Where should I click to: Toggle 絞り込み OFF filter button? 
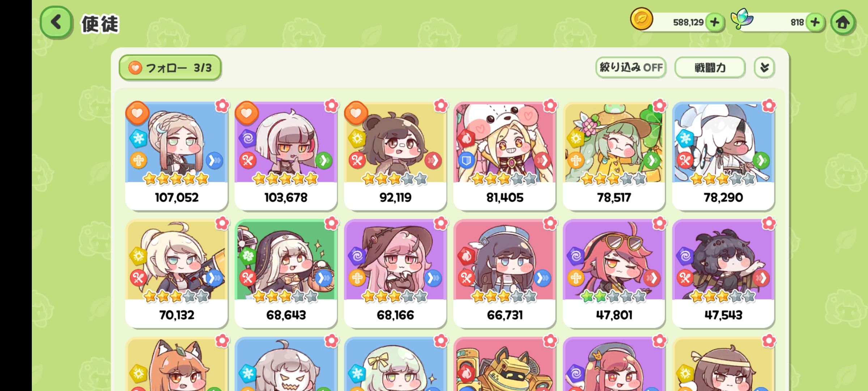(631, 67)
